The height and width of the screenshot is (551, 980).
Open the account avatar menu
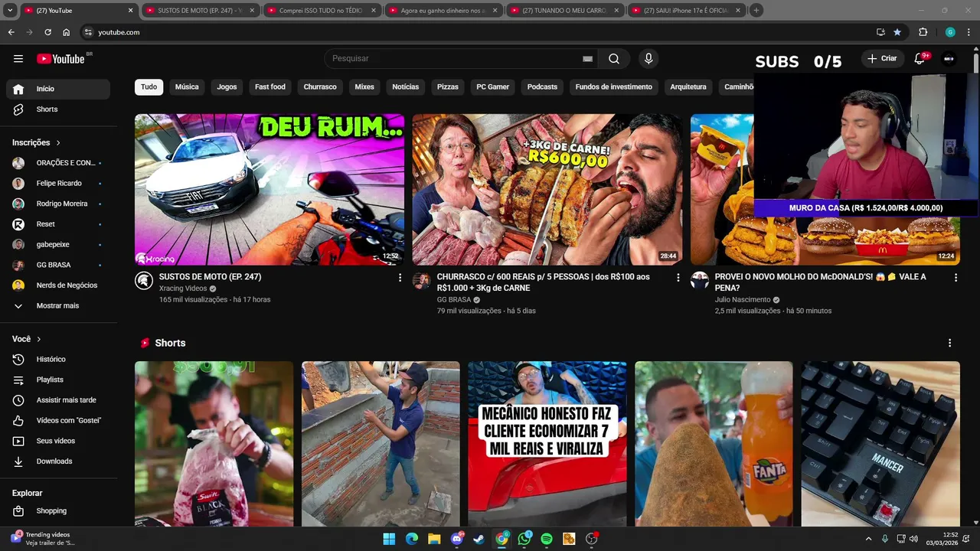click(x=949, y=59)
